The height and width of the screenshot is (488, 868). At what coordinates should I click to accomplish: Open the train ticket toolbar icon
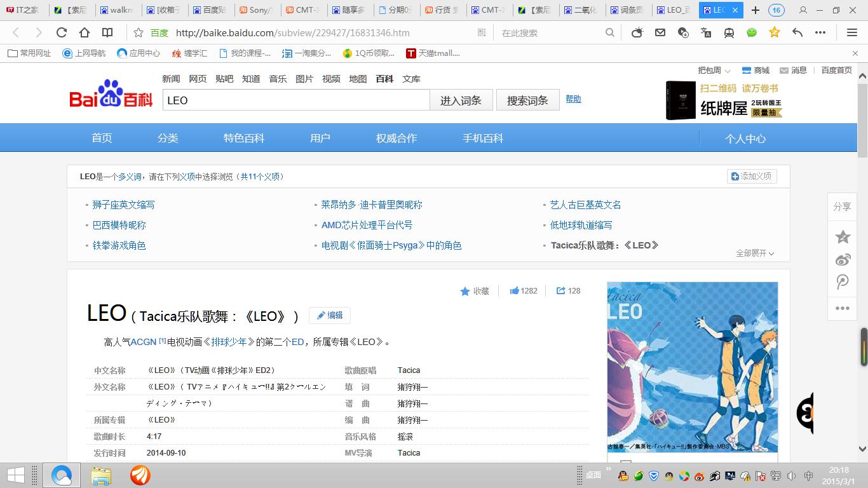click(729, 32)
